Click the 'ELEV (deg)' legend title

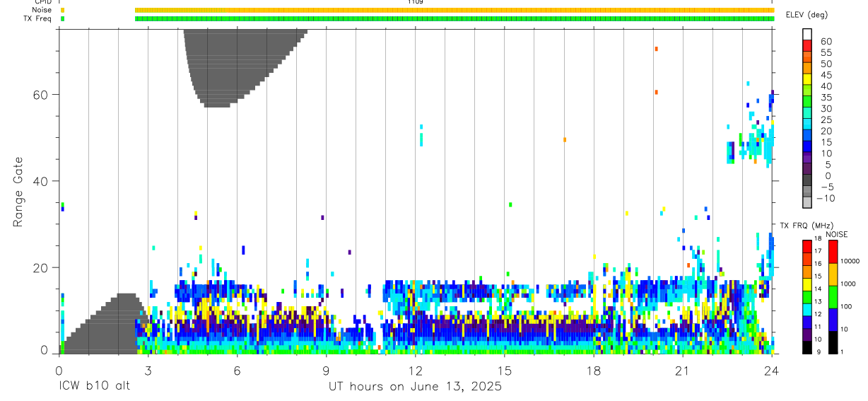click(x=808, y=15)
